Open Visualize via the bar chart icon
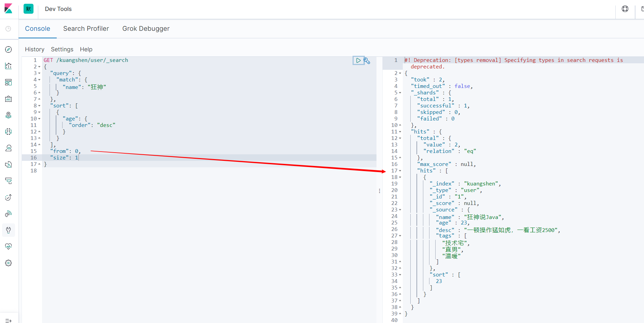644x323 pixels. point(9,66)
